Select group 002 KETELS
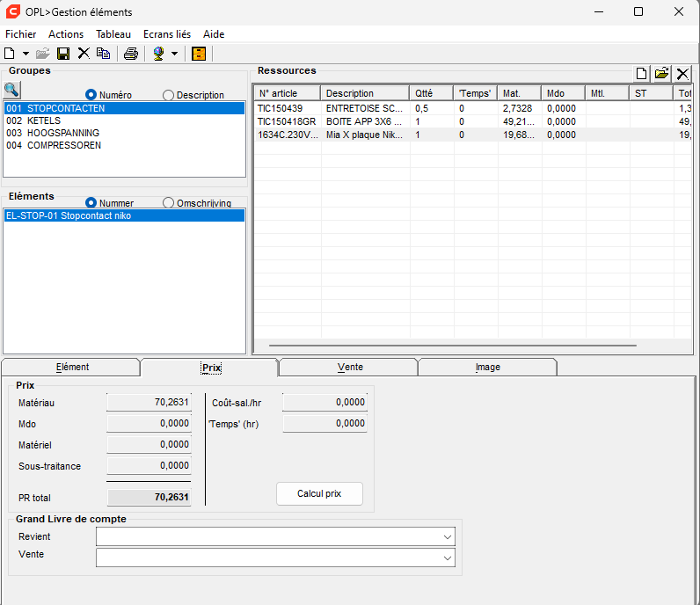 [x=124, y=120]
